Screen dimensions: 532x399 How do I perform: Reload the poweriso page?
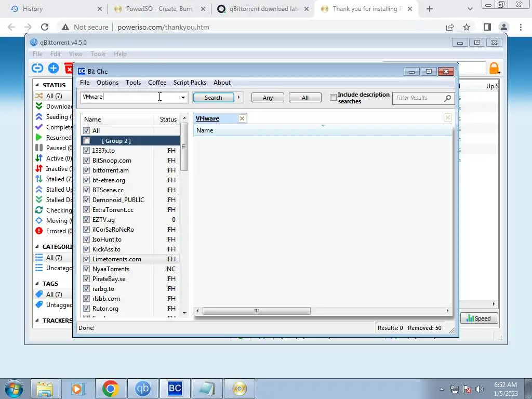(45, 27)
